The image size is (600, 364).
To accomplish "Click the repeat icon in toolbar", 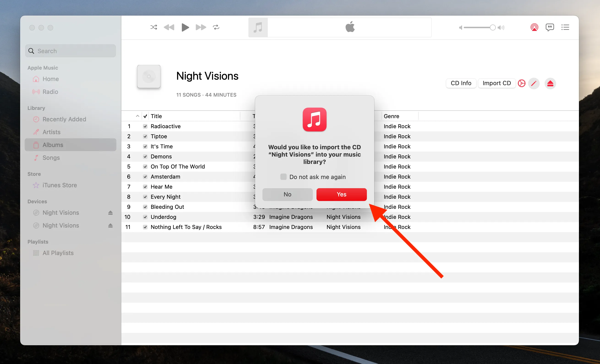I will 216,27.
